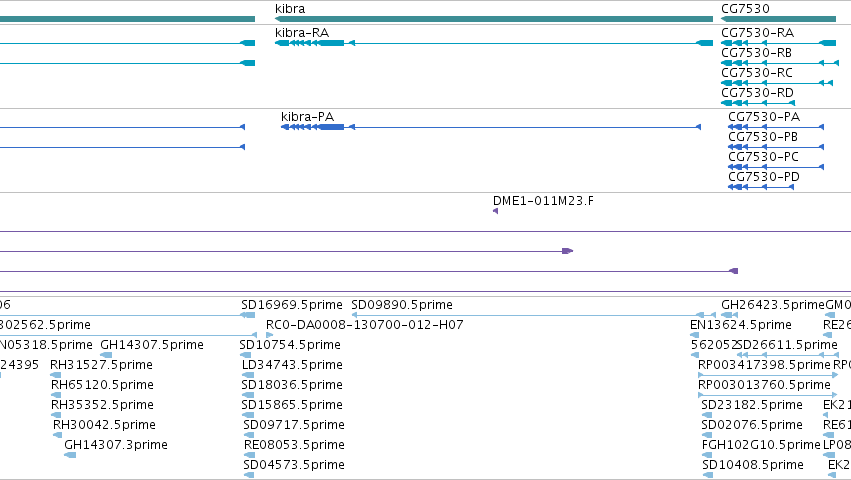Viewport: 851px width, 480px height.
Task: Click the kibra gene span bar
Action: 494,19
